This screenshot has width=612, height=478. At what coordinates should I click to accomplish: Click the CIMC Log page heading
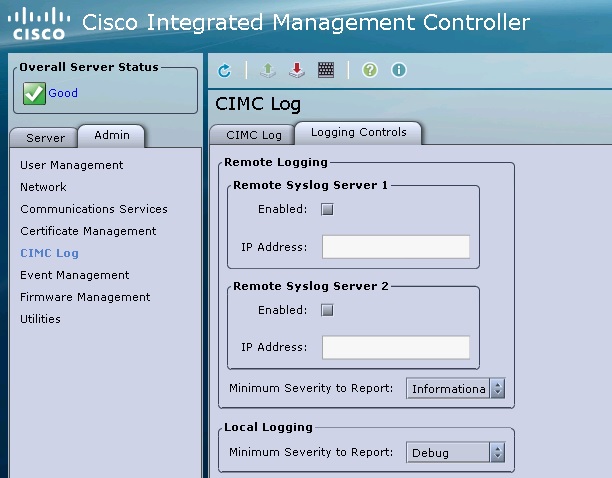[x=258, y=104]
